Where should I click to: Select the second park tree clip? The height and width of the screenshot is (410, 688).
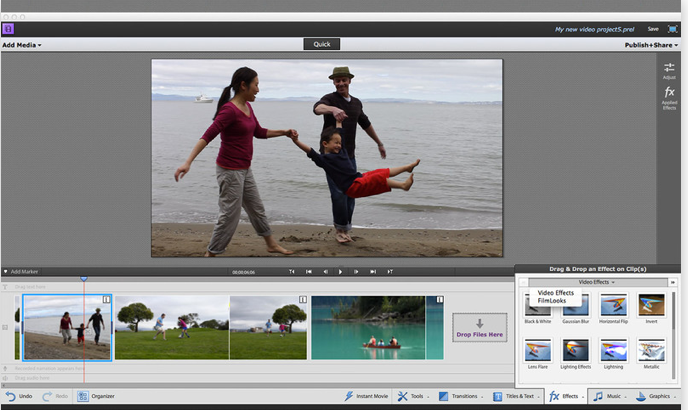[268, 327]
